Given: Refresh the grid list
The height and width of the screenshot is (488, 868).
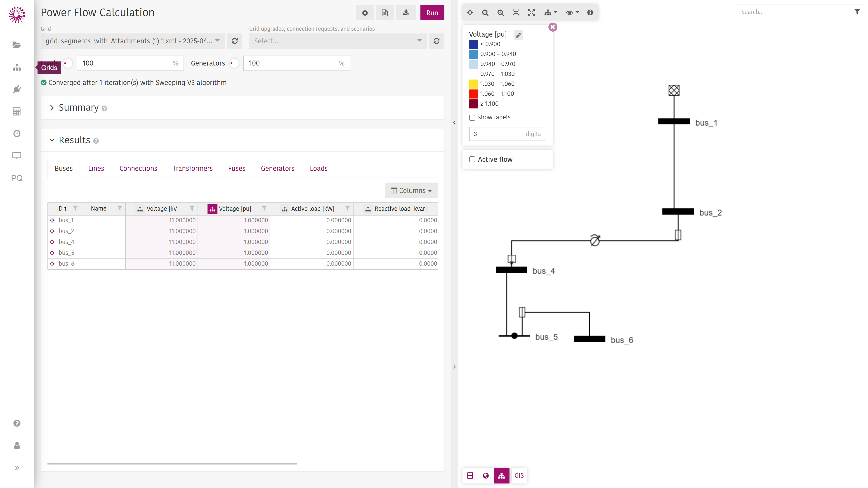Looking at the screenshot, I should coord(235,41).
